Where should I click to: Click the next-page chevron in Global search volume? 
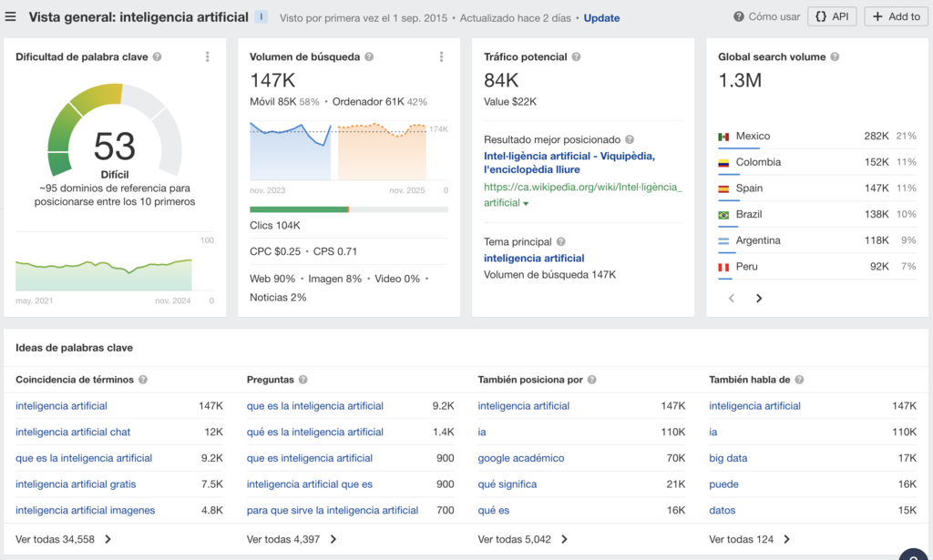[x=759, y=298]
